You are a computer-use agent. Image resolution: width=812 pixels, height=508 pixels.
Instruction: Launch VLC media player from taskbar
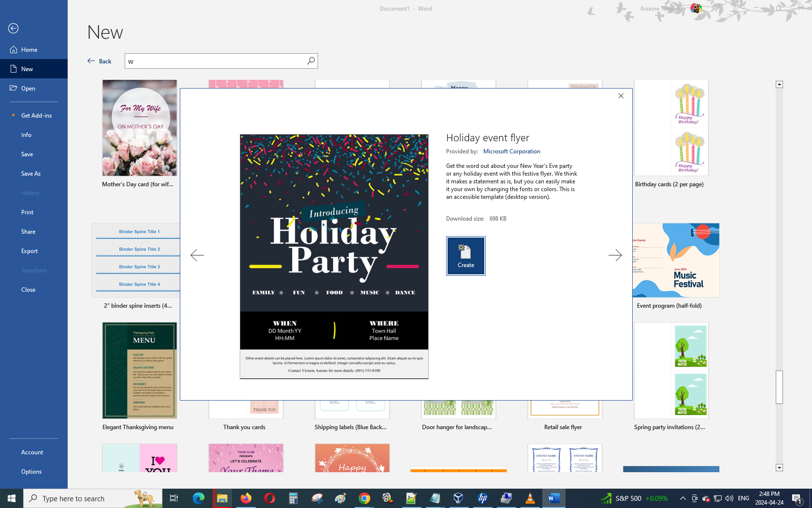click(530, 498)
